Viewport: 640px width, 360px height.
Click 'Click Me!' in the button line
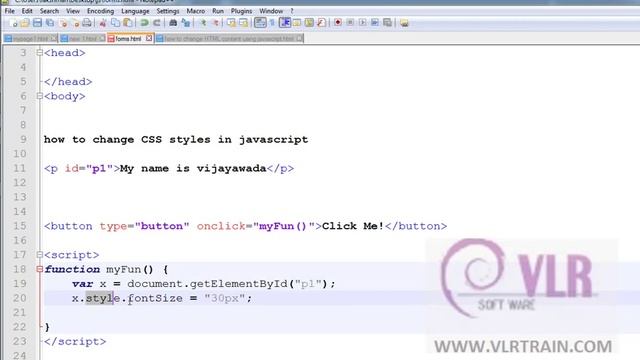(353, 226)
